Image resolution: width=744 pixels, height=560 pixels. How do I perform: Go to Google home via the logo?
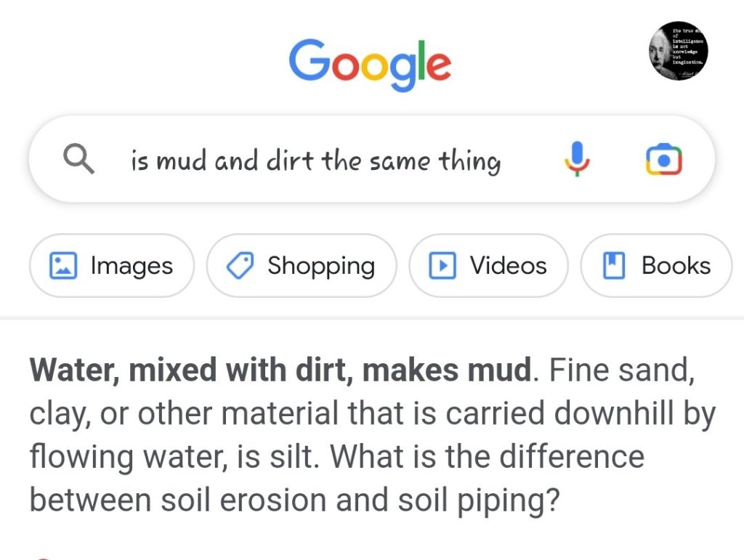[x=370, y=64]
